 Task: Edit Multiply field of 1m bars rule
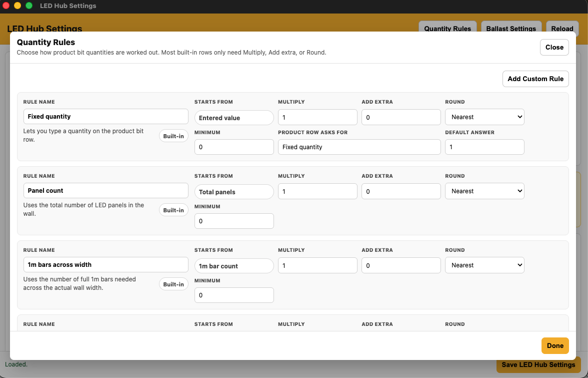317,265
